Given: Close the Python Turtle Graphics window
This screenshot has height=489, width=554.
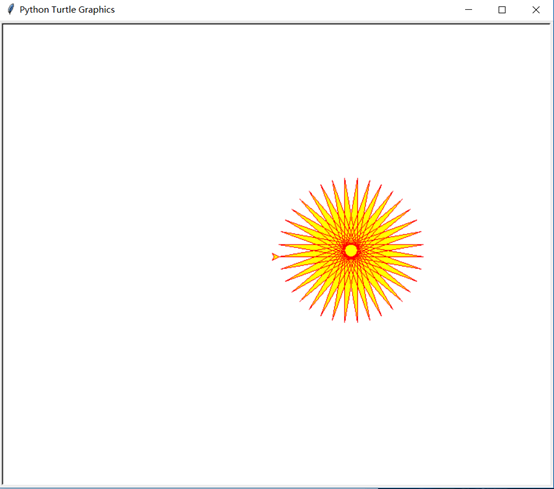Looking at the screenshot, I should [536, 10].
